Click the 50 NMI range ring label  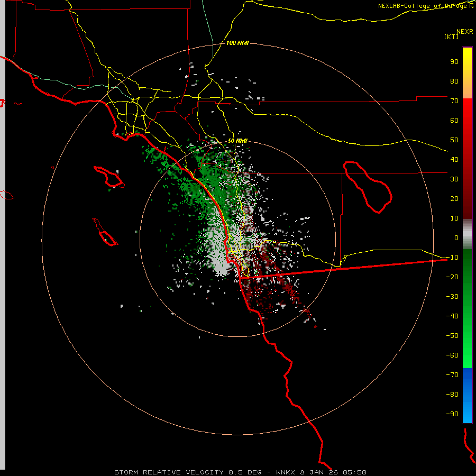(237, 141)
